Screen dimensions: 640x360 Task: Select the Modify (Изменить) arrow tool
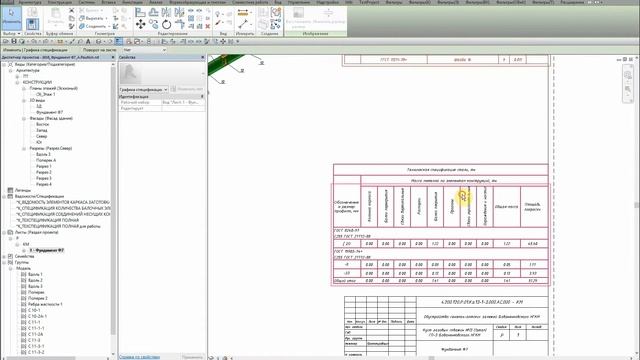pos(11,17)
